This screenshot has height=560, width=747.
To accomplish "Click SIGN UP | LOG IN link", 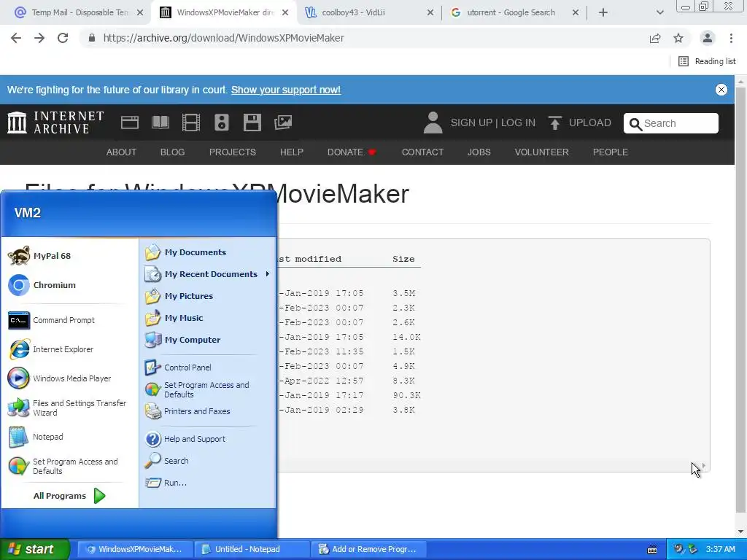I will [x=493, y=122].
